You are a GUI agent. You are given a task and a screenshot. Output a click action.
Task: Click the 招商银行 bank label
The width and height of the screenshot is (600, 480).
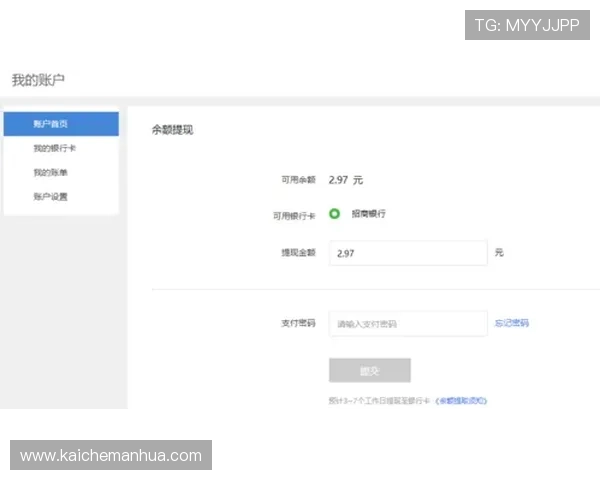[x=369, y=214]
